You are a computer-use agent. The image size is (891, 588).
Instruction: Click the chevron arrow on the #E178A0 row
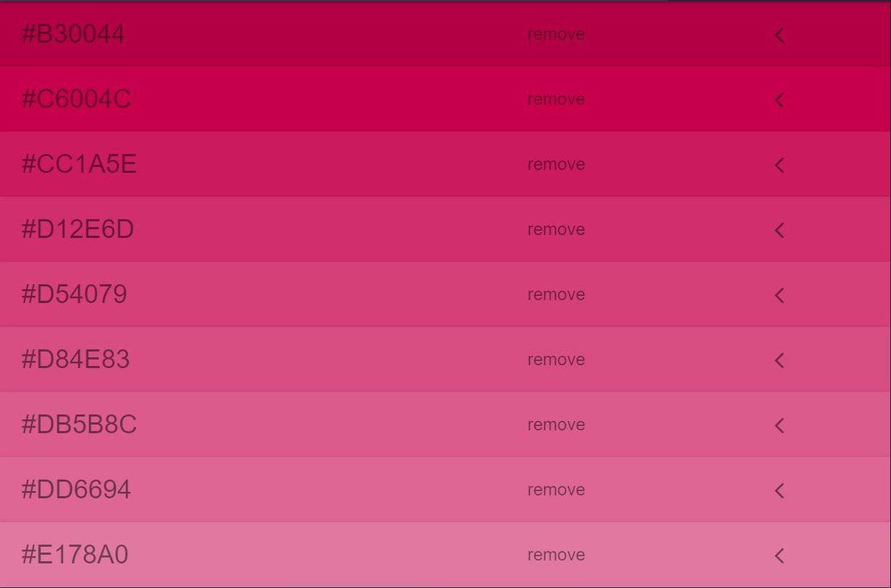click(x=779, y=555)
